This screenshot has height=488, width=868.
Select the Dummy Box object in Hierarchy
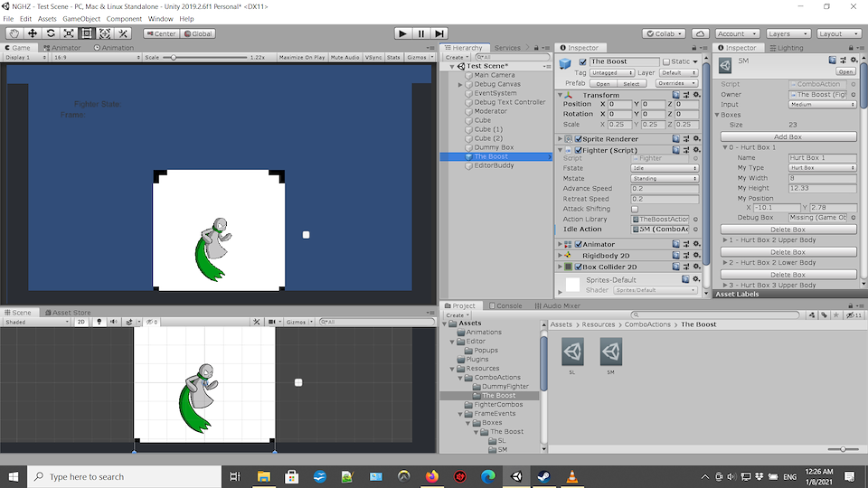(494, 147)
